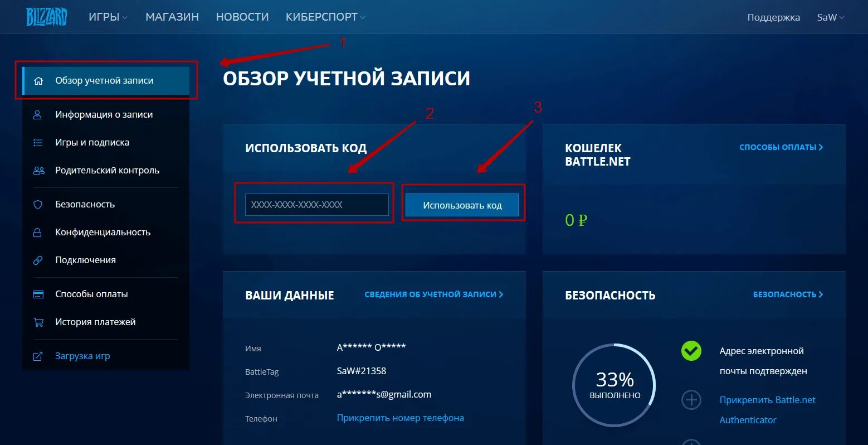Open СВЕДЕНИЯ ОБ УЧЕТНОЙ ЗАПИСИ link
Image resolution: width=868 pixels, height=445 pixels.
pos(434,294)
